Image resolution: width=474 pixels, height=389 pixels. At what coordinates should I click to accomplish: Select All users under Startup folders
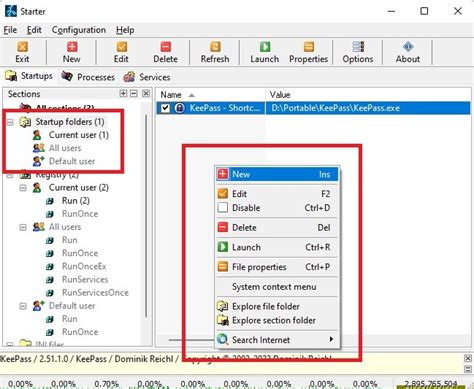click(x=65, y=148)
